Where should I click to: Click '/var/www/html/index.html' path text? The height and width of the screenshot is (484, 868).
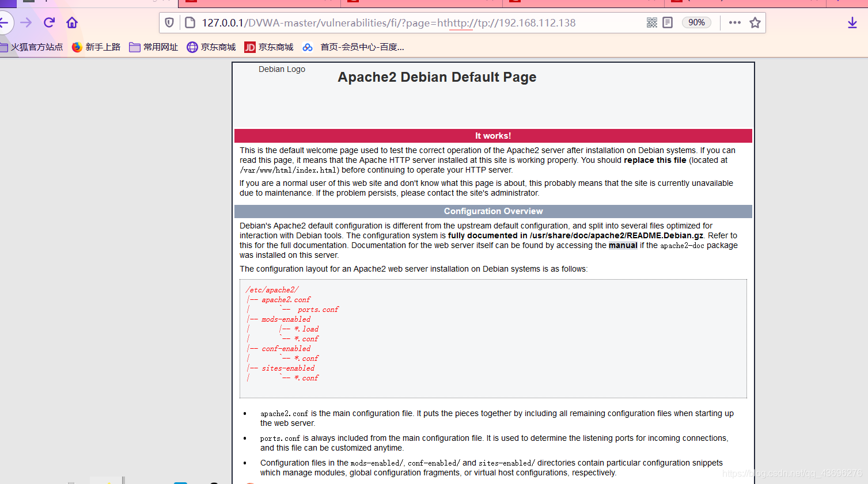pos(289,170)
